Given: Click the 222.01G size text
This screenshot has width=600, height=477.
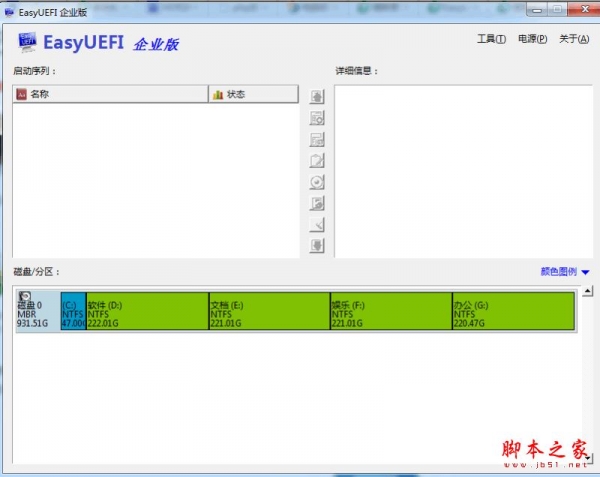Looking at the screenshot, I should click(x=103, y=324).
